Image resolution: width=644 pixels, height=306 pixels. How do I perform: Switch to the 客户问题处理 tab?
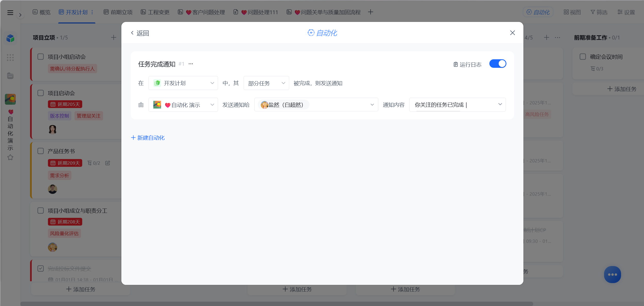[202, 12]
